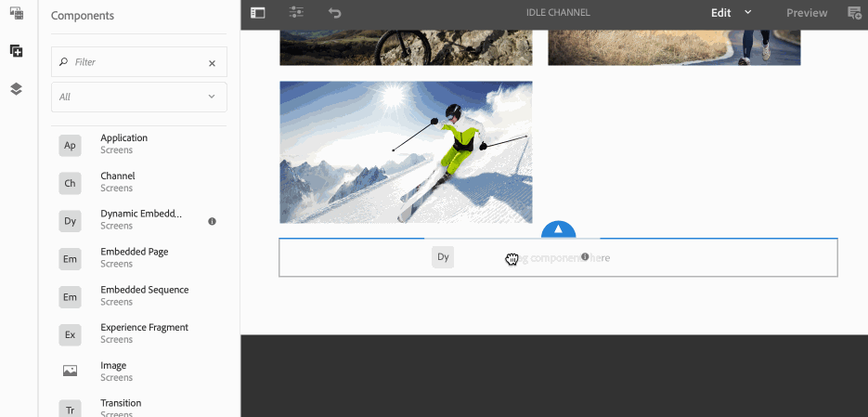Click the Image component label
The image size is (868, 417).
(x=113, y=366)
